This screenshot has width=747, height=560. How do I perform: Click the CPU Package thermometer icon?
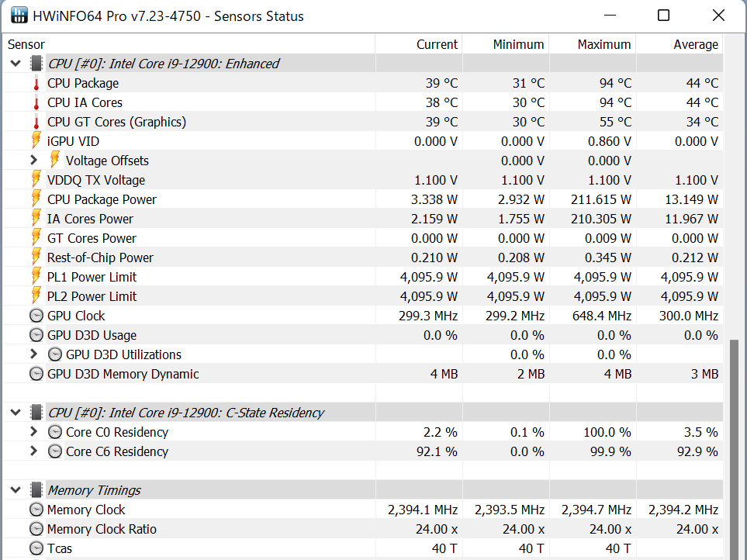pos(36,83)
